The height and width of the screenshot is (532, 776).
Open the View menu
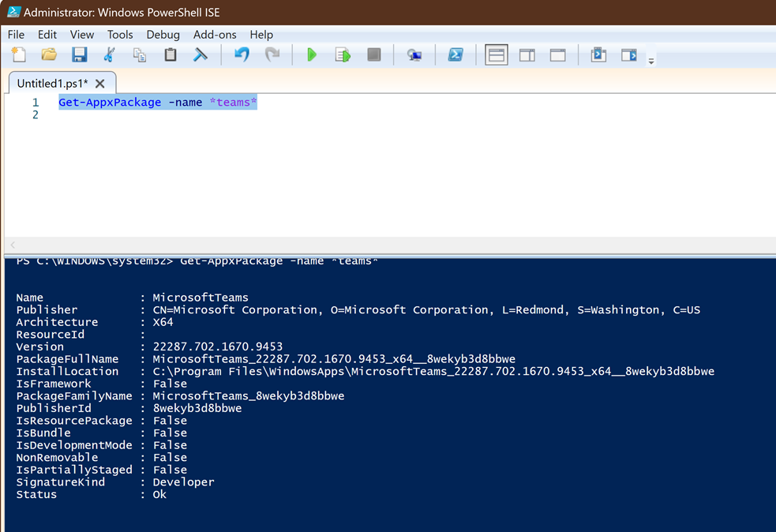[x=81, y=35]
